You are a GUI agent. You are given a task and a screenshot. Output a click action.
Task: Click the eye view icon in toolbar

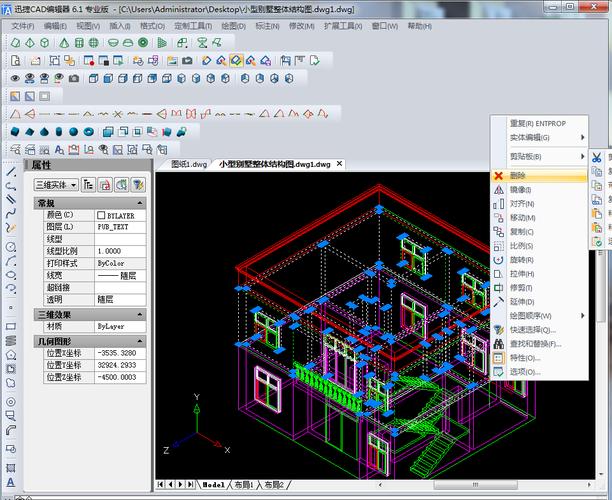point(16,78)
